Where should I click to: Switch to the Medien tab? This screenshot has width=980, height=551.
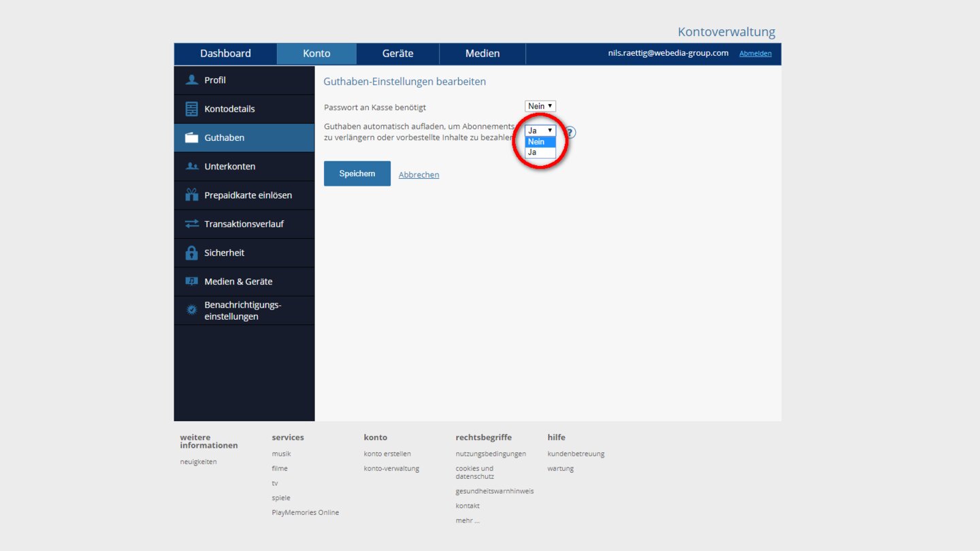483,54
